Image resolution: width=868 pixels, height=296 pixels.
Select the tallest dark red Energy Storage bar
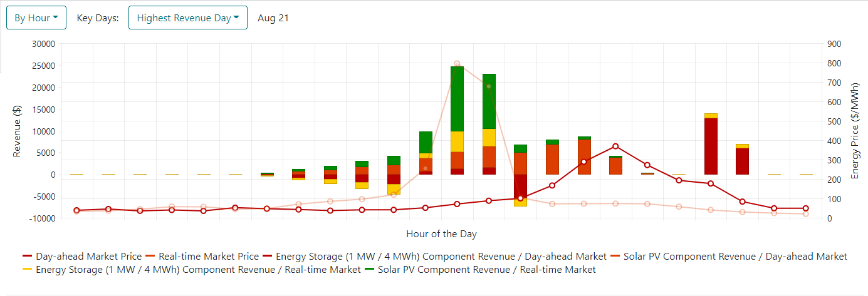(x=710, y=146)
